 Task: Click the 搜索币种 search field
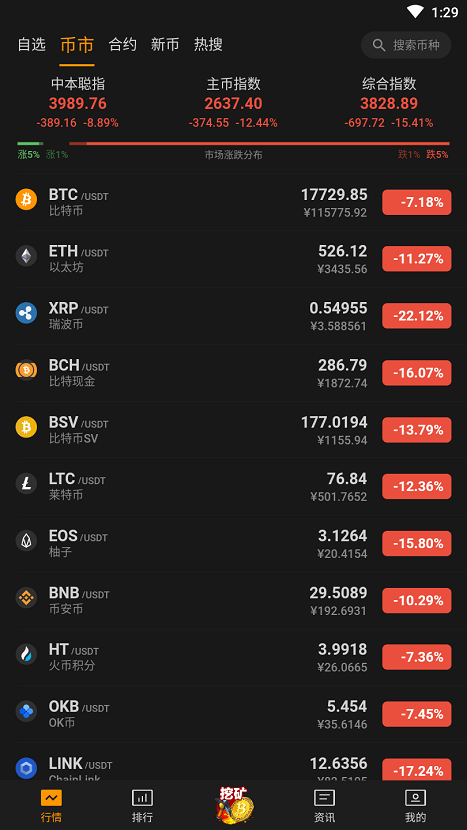(x=406, y=45)
